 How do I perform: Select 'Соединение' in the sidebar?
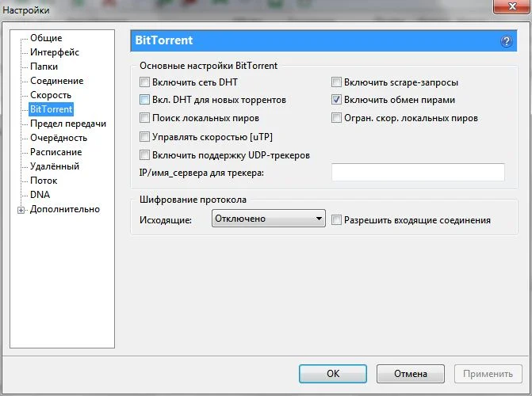(x=56, y=81)
